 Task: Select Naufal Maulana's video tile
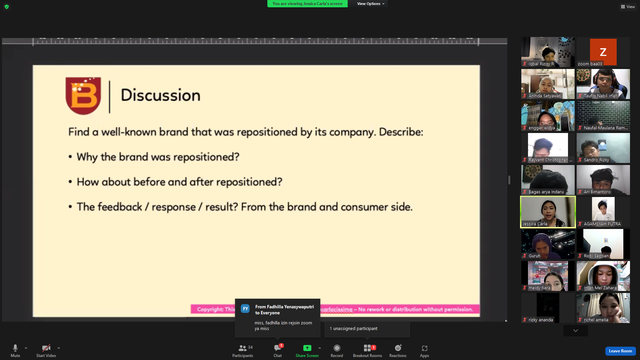[x=603, y=116]
